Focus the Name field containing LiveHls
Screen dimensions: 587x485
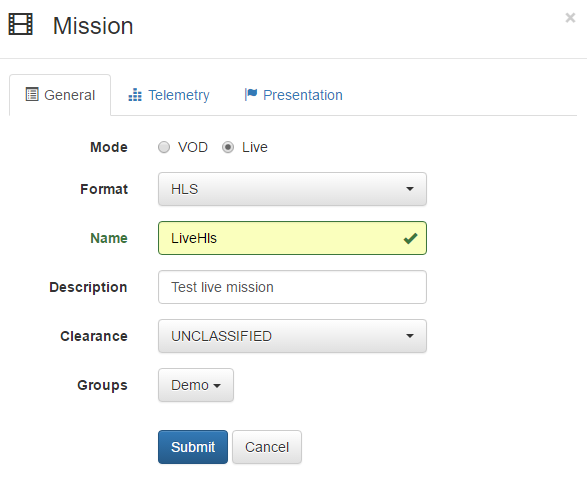click(x=292, y=238)
